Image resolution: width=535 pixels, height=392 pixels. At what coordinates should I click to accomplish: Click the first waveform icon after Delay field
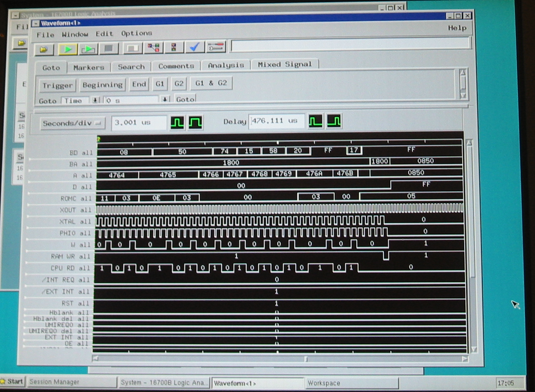(316, 122)
